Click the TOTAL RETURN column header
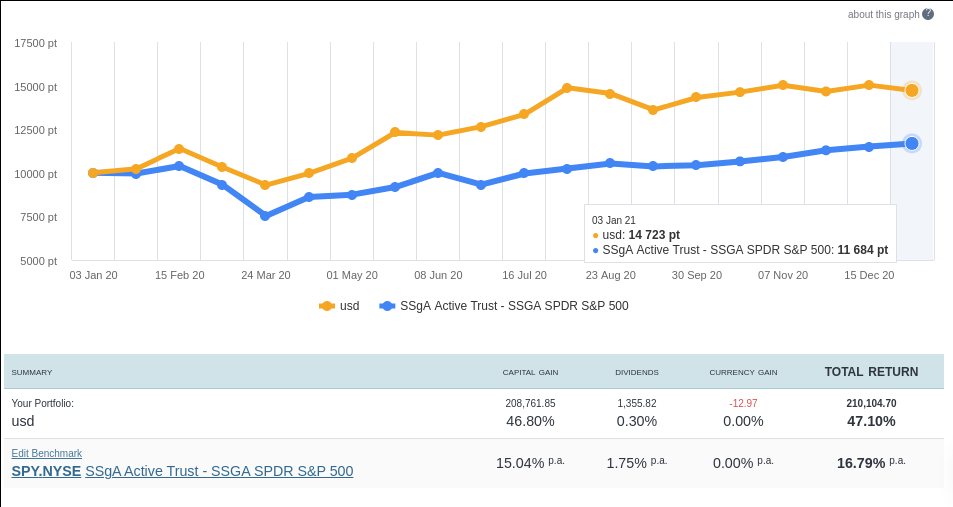 [871, 372]
